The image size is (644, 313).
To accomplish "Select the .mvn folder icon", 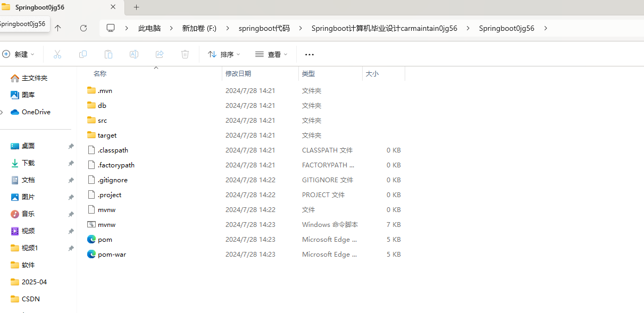I will [x=91, y=90].
